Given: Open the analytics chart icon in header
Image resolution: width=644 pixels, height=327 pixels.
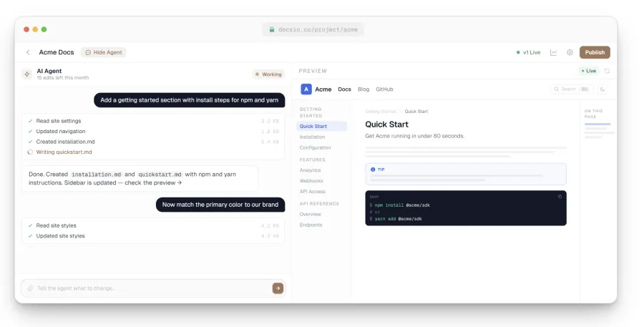Looking at the screenshot, I should [x=553, y=52].
